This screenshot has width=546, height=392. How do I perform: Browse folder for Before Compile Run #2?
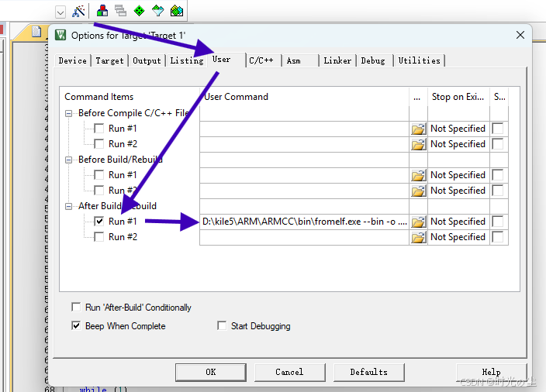point(419,144)
